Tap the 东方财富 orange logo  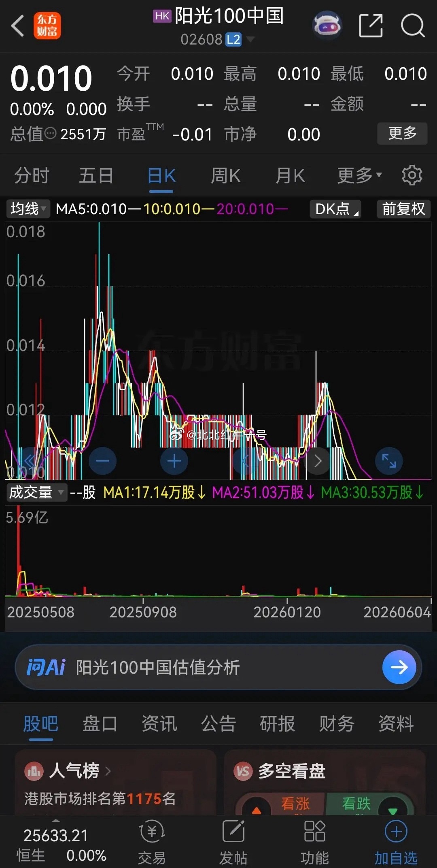[47, 26]
